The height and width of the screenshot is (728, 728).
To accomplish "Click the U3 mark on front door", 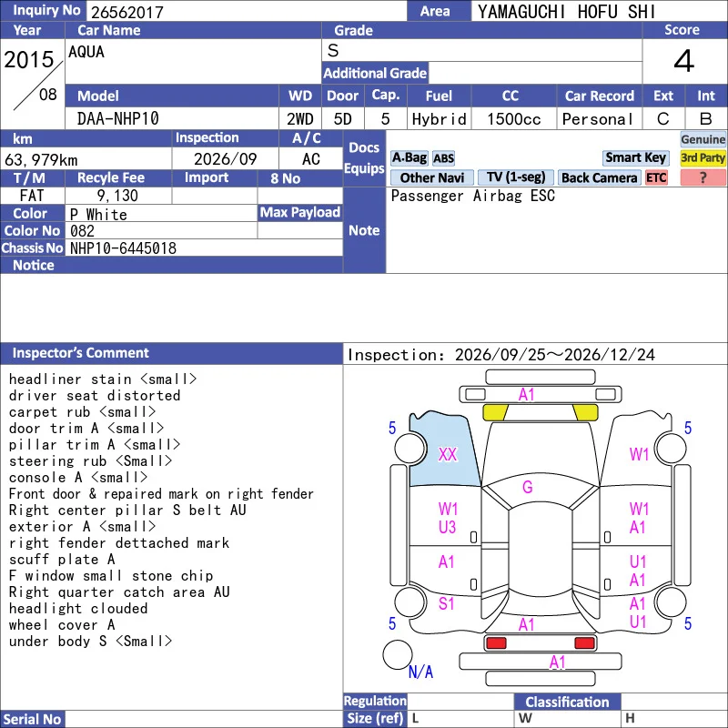I will coord(448,528).
